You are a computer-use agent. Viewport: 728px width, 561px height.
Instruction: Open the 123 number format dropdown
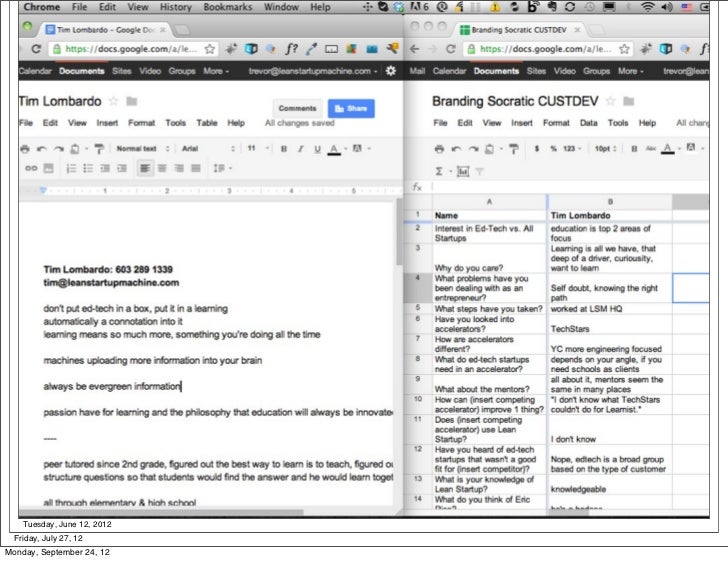click(x=572, y=149)
